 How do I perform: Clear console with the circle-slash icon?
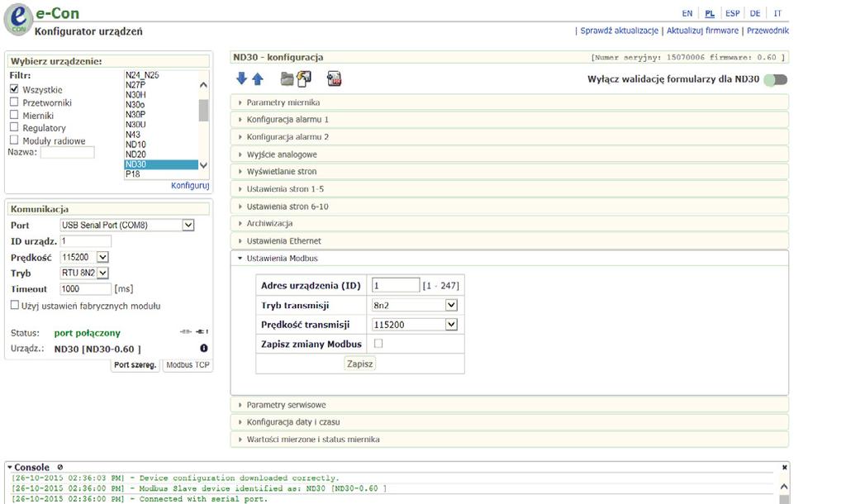pos(59,467)
